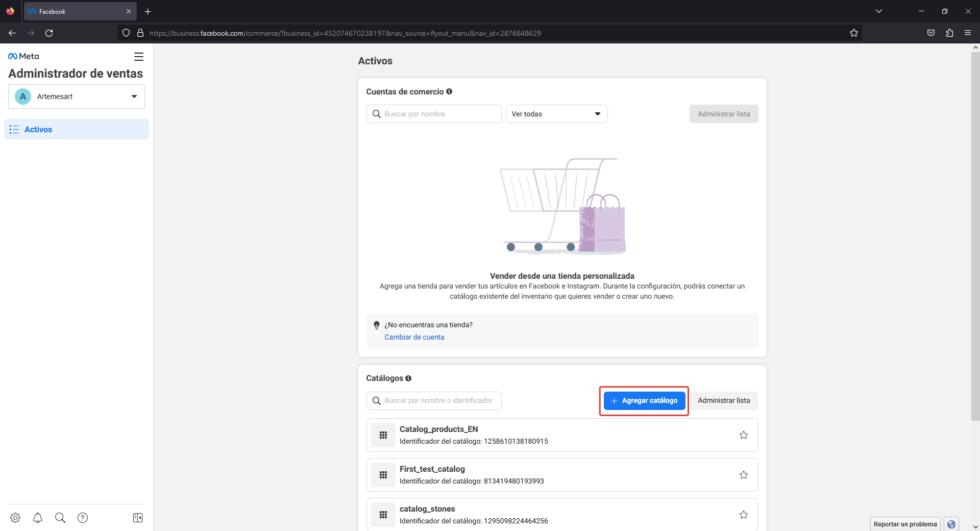
Task: Favorite the Catalog_products_EN star
Action: click(x=744, y=435)
